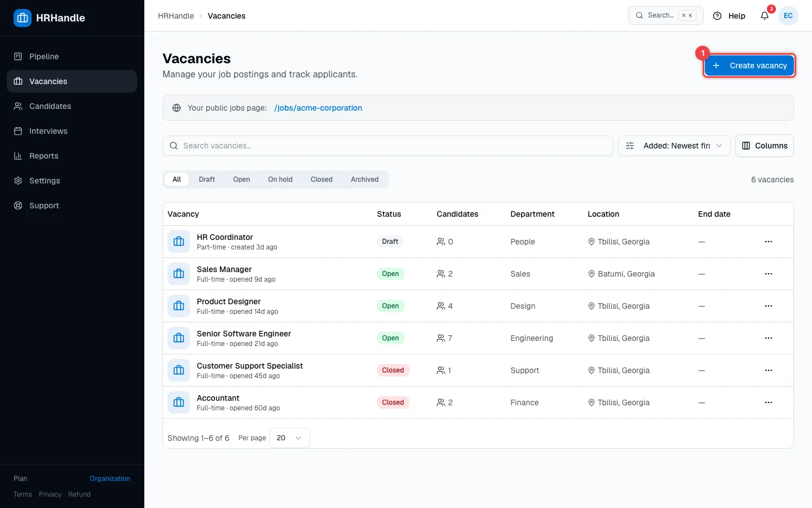
Task: Show only Draft vacancies
Action: coord(207,179)
